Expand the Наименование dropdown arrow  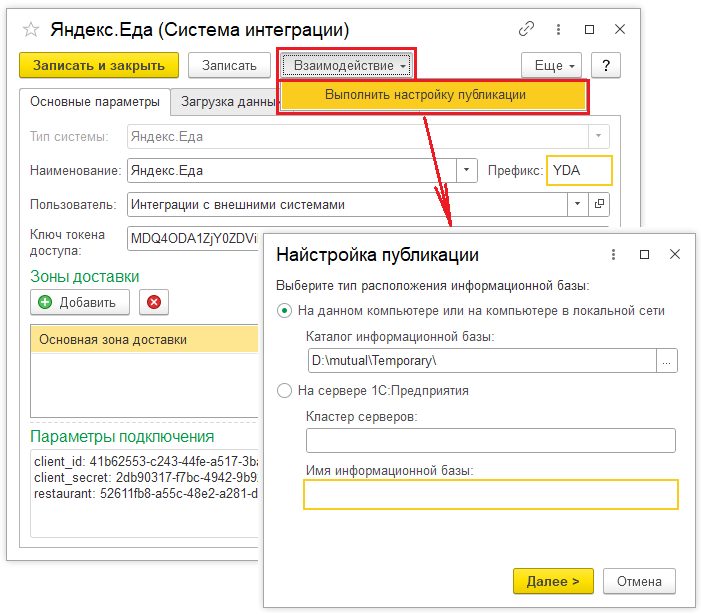coord(466,170)
